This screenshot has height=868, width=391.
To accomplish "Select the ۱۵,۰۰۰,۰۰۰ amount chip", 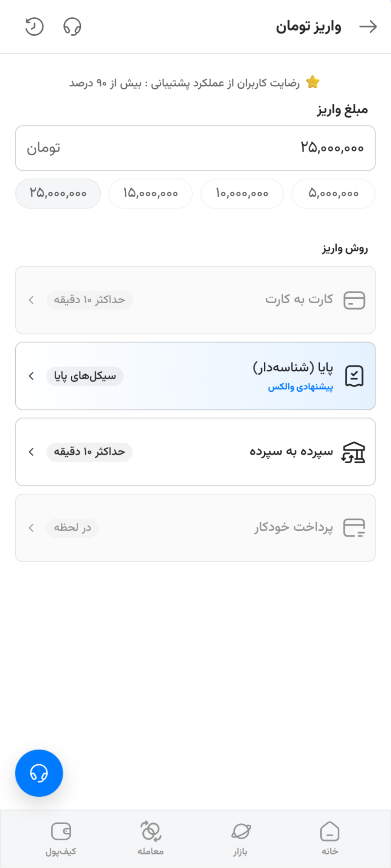I will coord(151,194).
